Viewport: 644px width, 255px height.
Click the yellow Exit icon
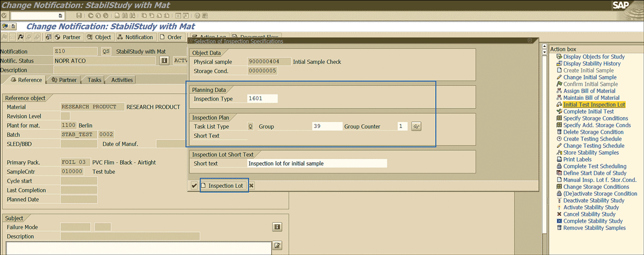(x=98, y=16)
